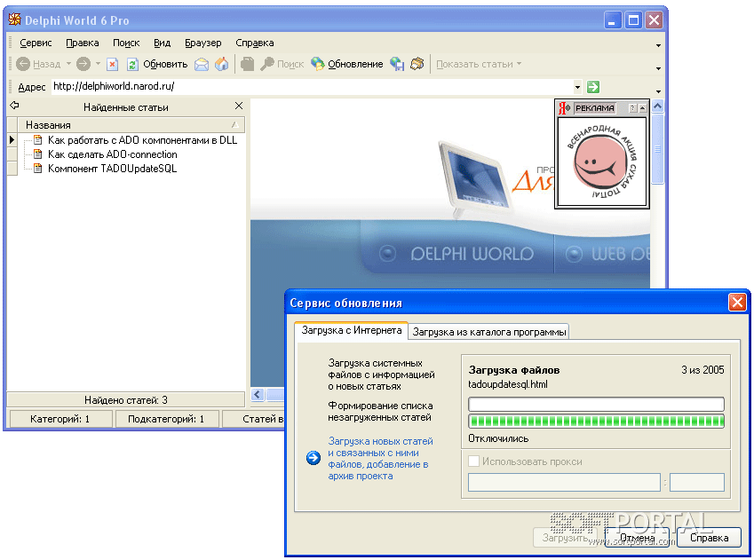This screenshot has height=560, width=754.
Task: Click the Справка button in update dialog
Action: click(x=709, y=538)
